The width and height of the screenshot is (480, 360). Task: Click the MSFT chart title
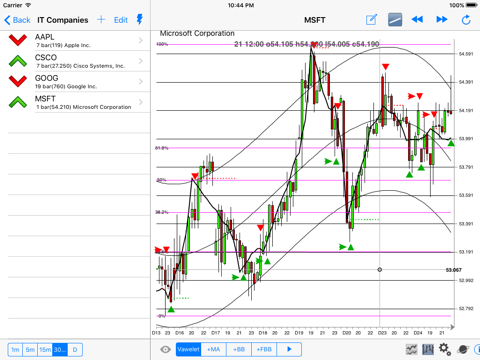pyautogui.click(x=314, y=20)
